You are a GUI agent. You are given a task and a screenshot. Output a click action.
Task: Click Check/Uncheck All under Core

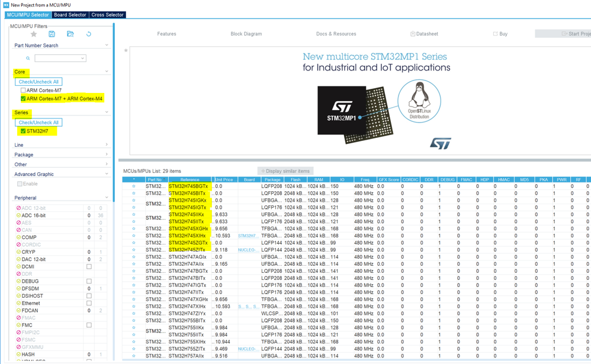[38, 82]
